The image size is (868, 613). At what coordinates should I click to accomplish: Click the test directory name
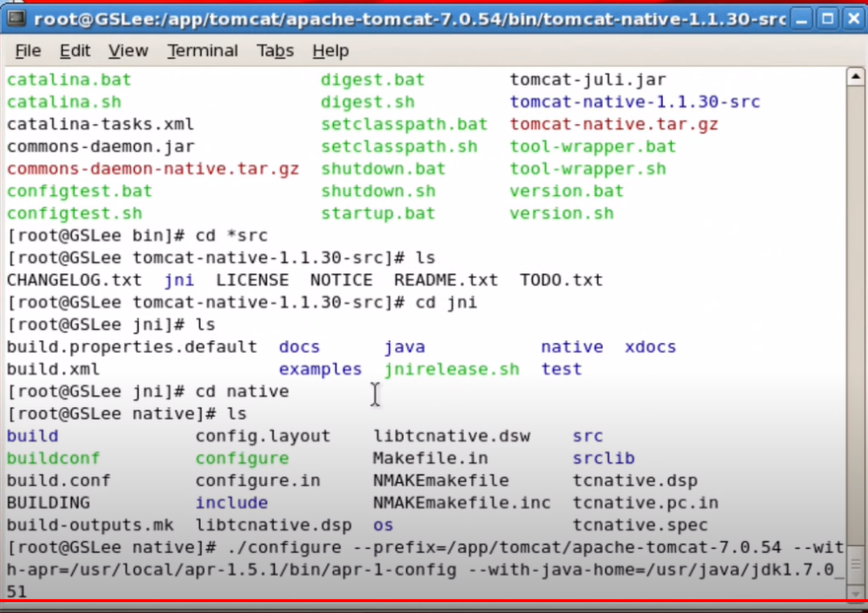point(562,370)
